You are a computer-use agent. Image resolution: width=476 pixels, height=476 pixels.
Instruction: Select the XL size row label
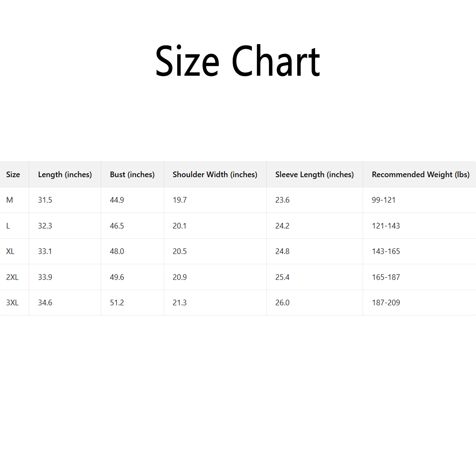[x=10, y=251]
